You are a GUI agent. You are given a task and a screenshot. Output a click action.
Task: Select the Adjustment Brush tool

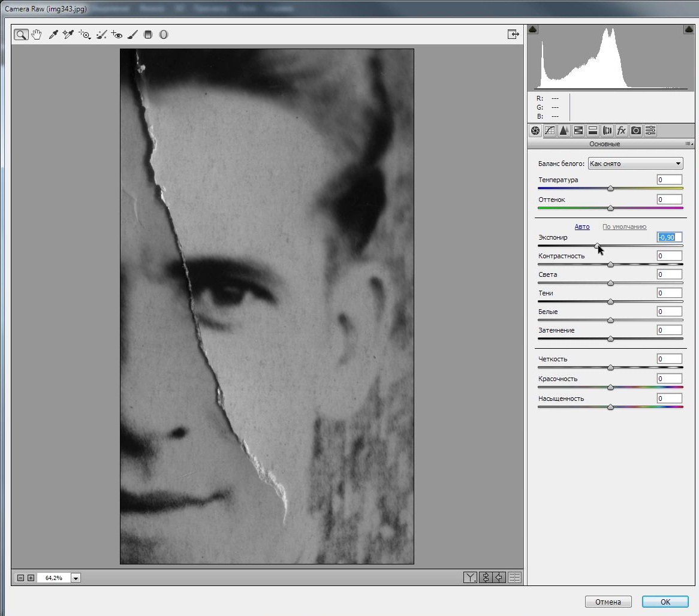pos(132,35)
